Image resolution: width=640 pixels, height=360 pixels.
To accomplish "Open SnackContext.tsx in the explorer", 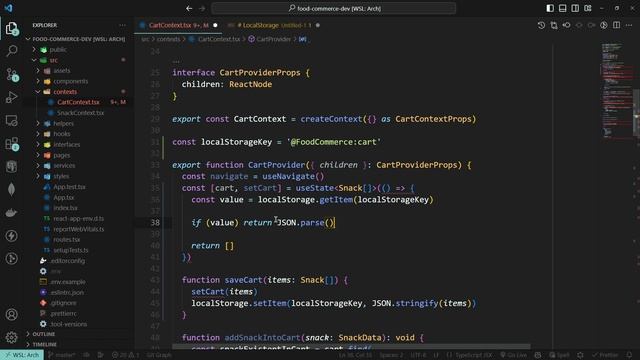I will tap(80, 113).
